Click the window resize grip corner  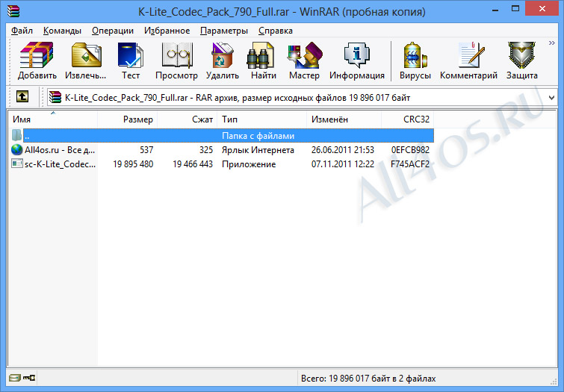[554, 382]
